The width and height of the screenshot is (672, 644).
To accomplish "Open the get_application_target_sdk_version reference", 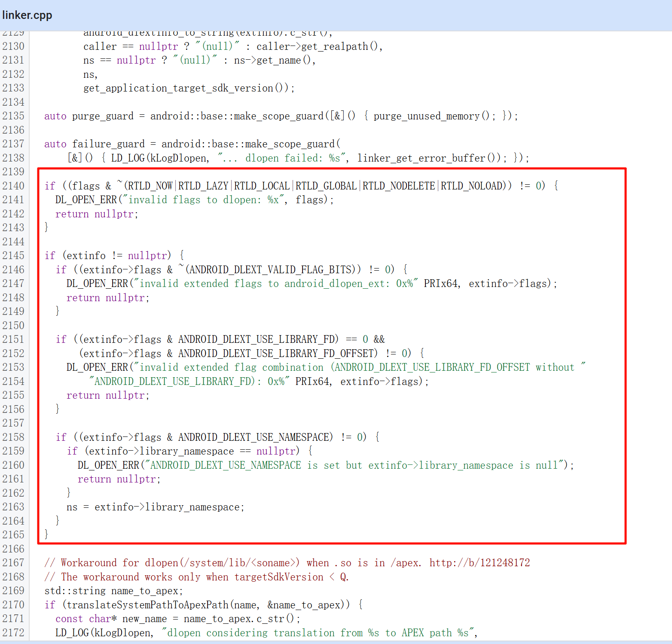I will pos(178,88).
